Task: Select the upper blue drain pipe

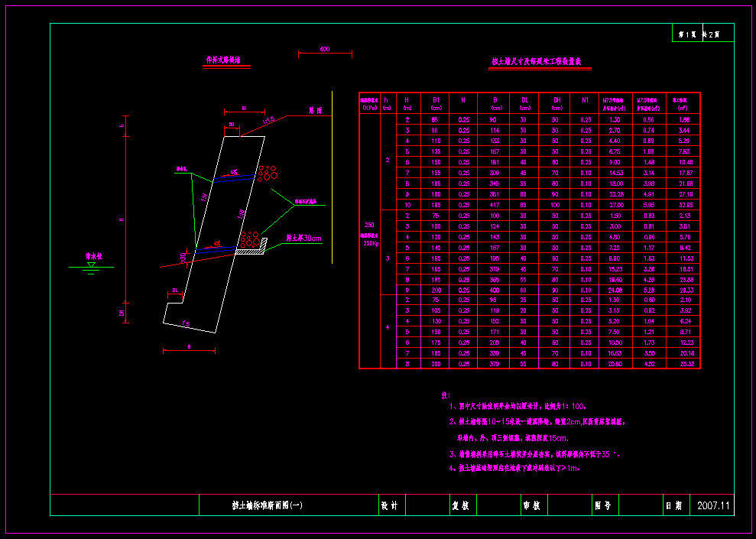Action: tap(233, 176)
